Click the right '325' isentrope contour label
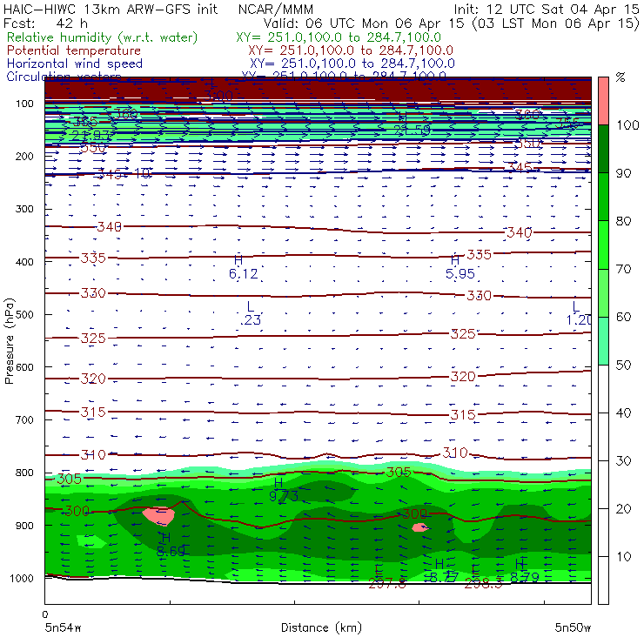This screenshot has height=644, width=644. tap(463, 334)
